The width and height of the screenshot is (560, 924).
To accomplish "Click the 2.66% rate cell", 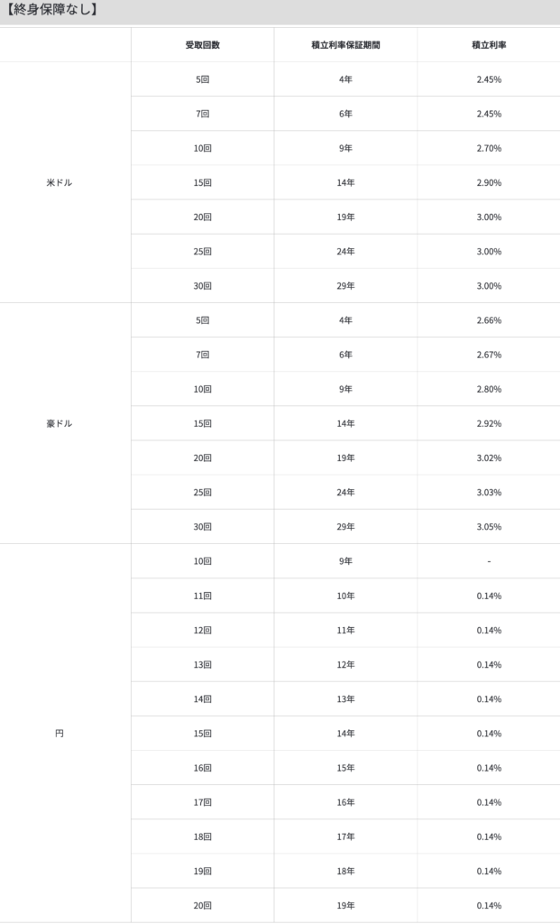I will [x=488, y=320].
